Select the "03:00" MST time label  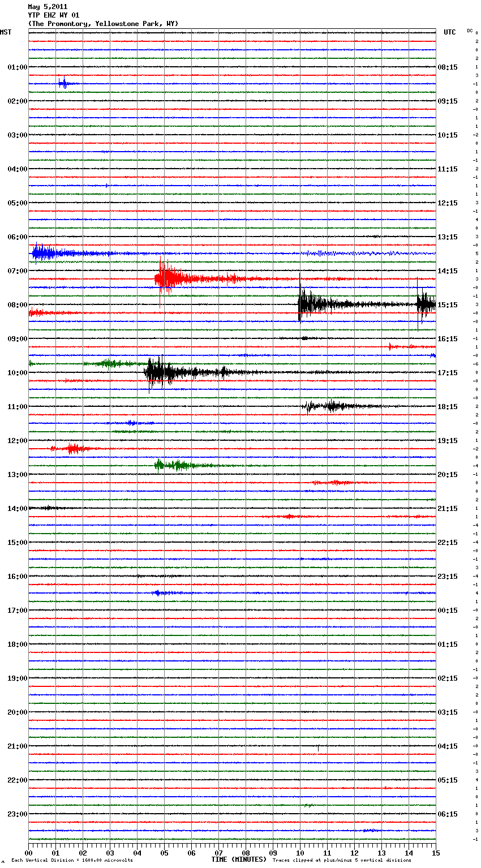point(18,135)
